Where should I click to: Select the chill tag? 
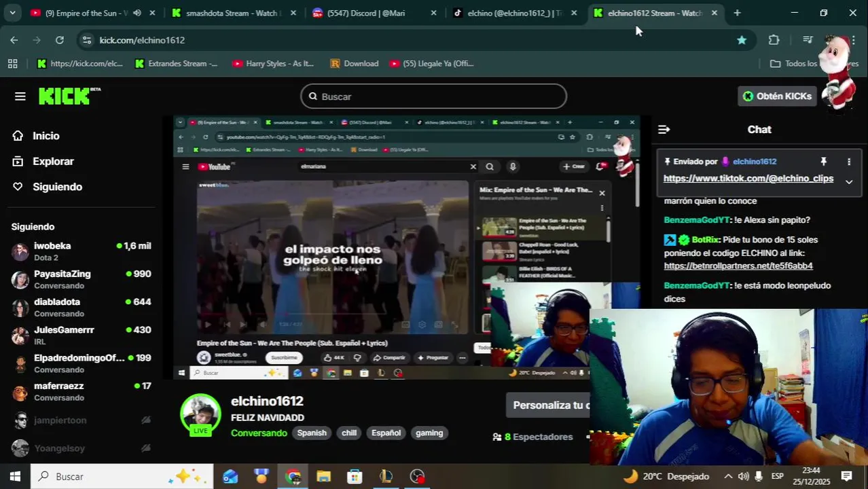(349, 433)
